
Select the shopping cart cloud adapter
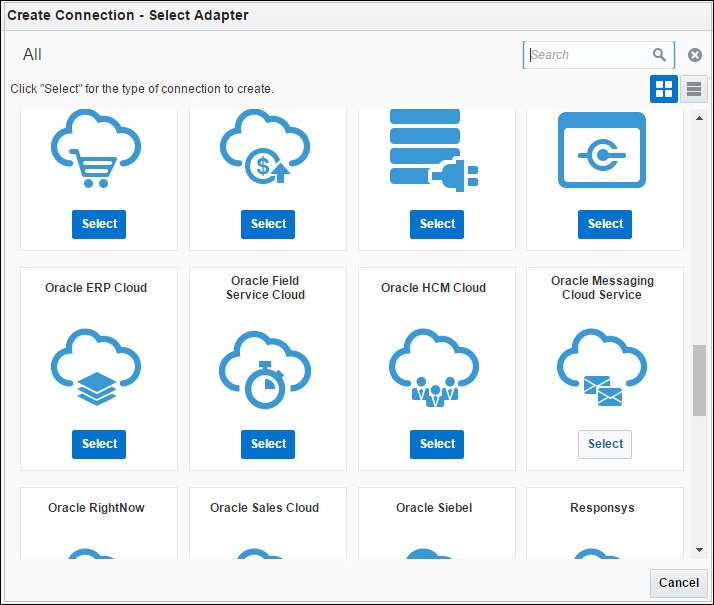pos(99,224)
